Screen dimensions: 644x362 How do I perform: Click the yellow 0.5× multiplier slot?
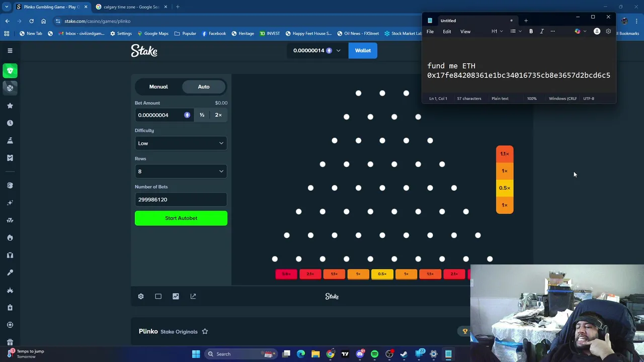click(382, 274)
